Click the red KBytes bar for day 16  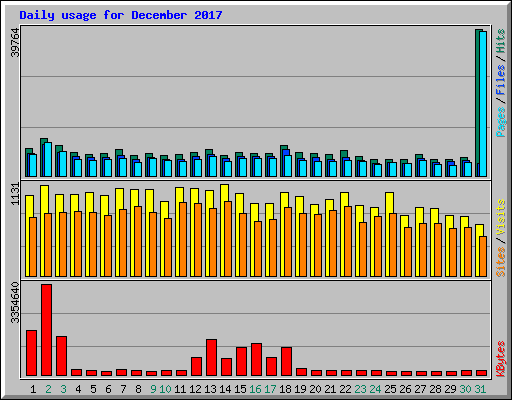[256, 360]
